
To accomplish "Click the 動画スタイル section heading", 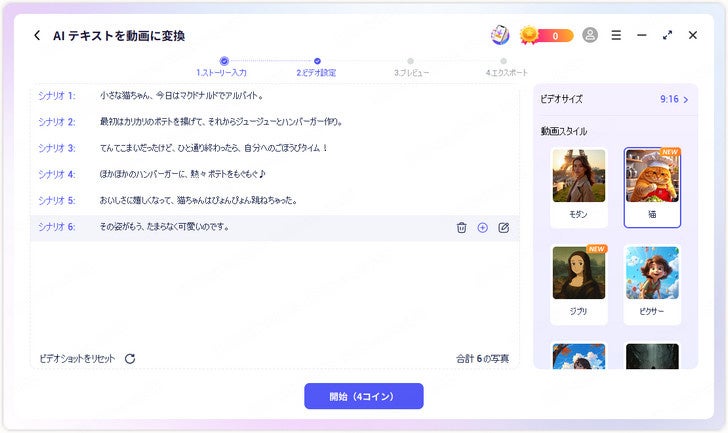I will point(564,131).
